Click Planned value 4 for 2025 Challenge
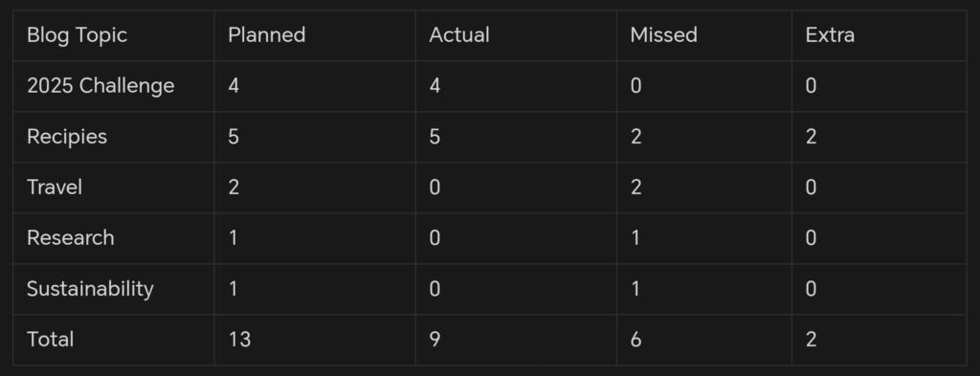Screen dimensions: 980x376 coord(234,85)
